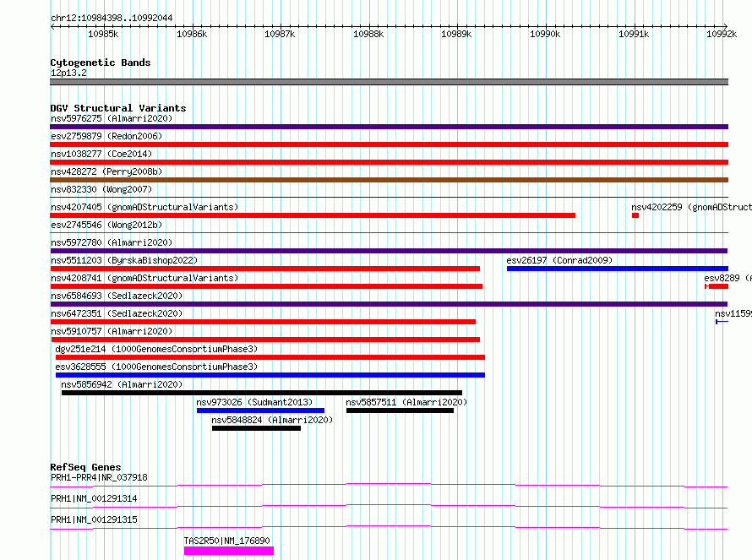
Task: Click the black nsv5857511 variant bar
Action: (400, 410)
